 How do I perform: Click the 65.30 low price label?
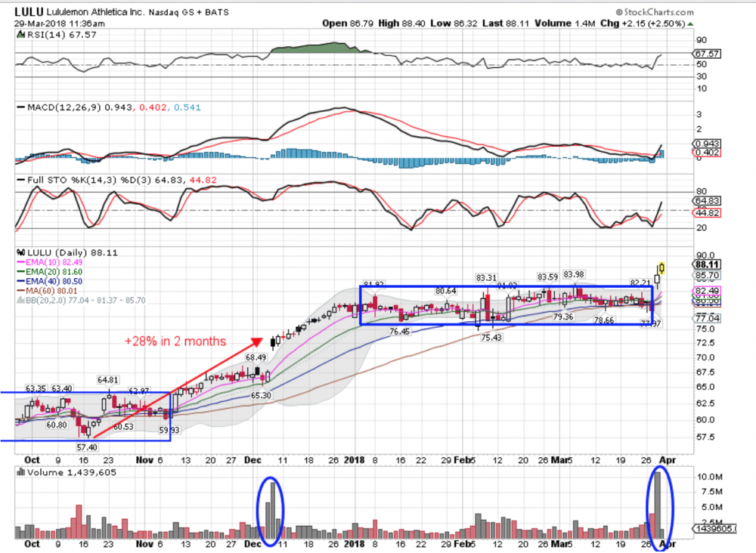click(x=261, y=395)
